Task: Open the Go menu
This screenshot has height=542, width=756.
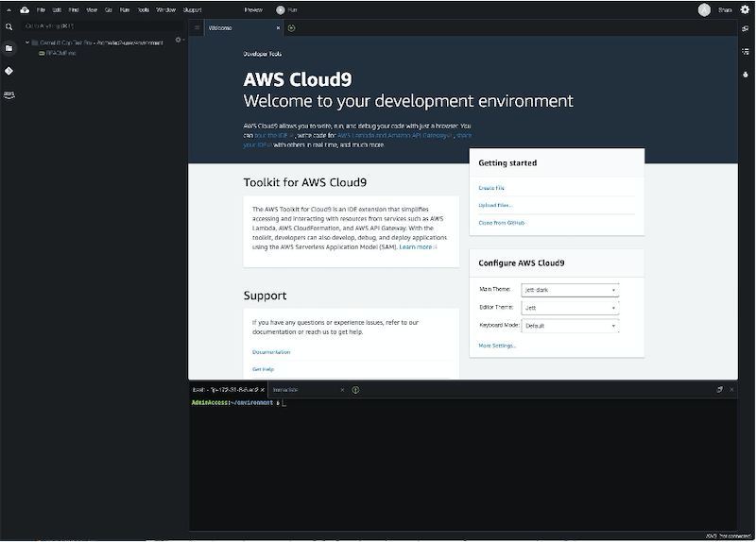Action: (109, 9)
